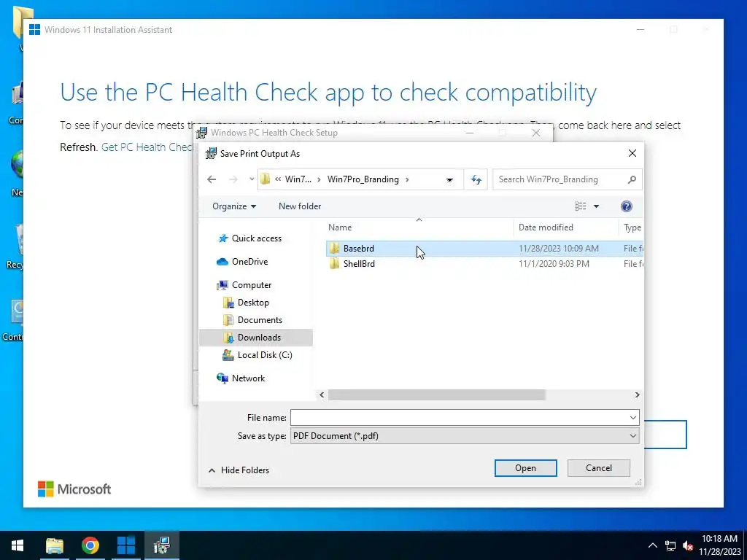Open the view options dropdown arrow
The height and width of the screenshot is (560, 747).
[596, 206]
